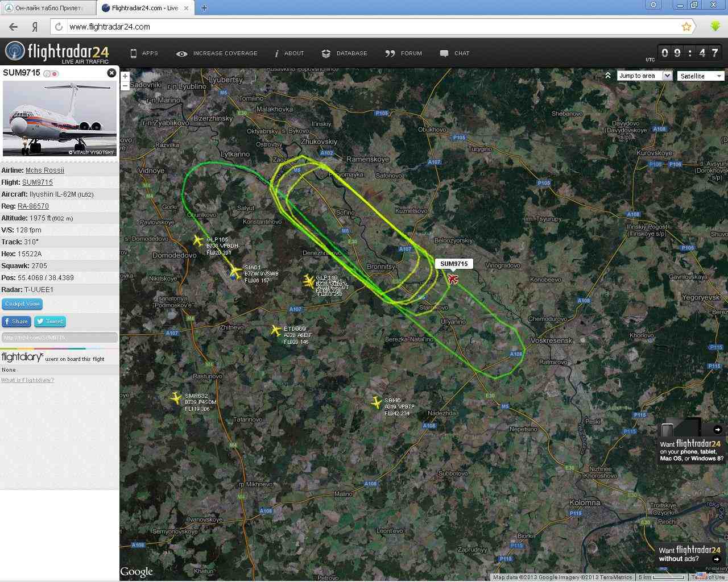728x582 pixels.
Task: Open the SUM9715 flight number link
Action: pos(38,182)
